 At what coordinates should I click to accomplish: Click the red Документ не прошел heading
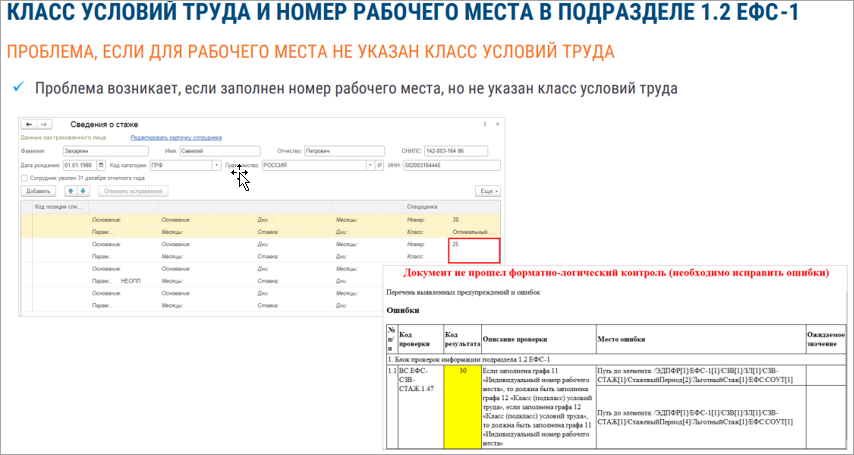point(616,272)
